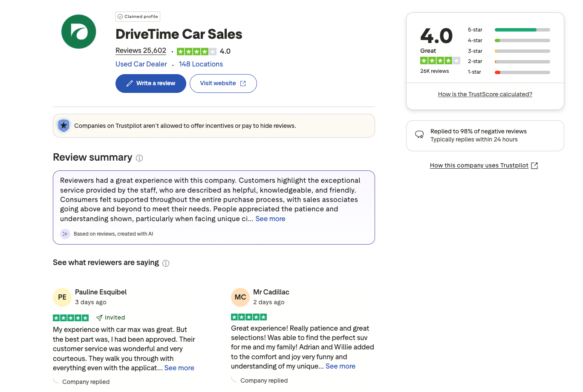This screenshot has width=583, height=392.
Task: Click the 5-star rating bar
Action: point(522,30)
